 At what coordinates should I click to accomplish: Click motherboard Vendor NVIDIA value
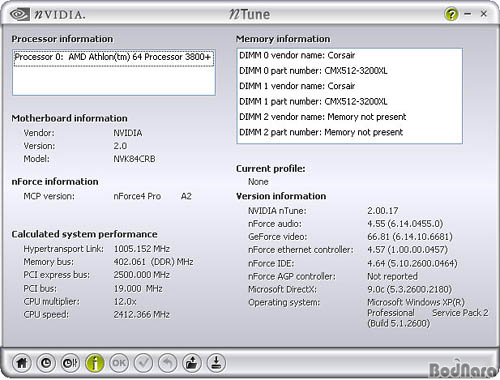click(128, 133)
